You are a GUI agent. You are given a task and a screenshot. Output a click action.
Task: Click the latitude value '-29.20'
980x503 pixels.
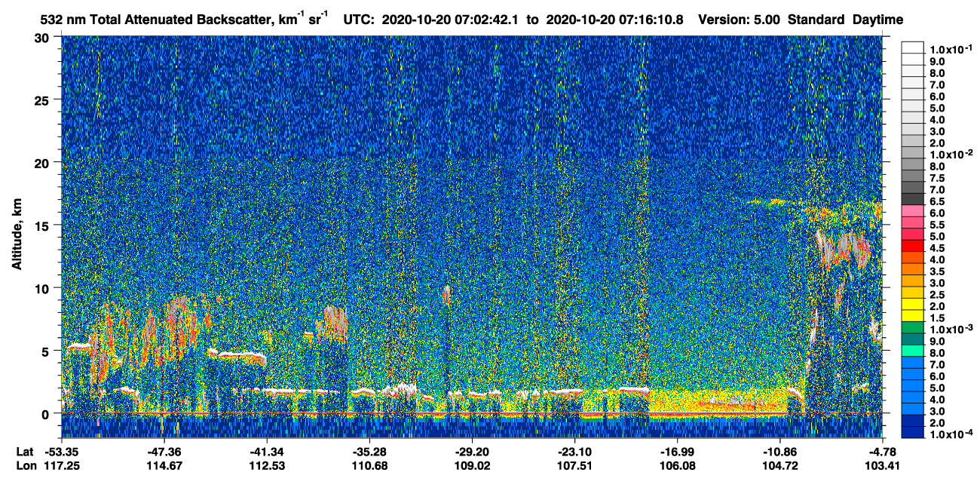tap(471, 452)
